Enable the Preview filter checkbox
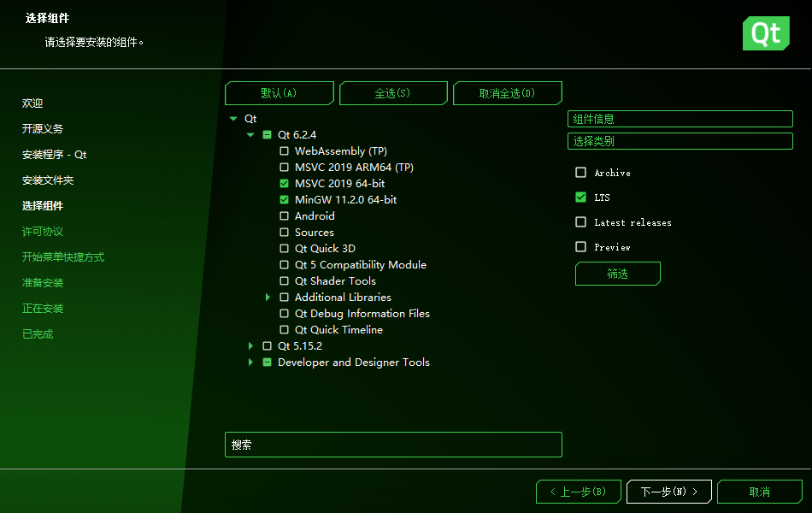This screenshot has width=812, height=513. pyautogui.click(x=581, y=247)
